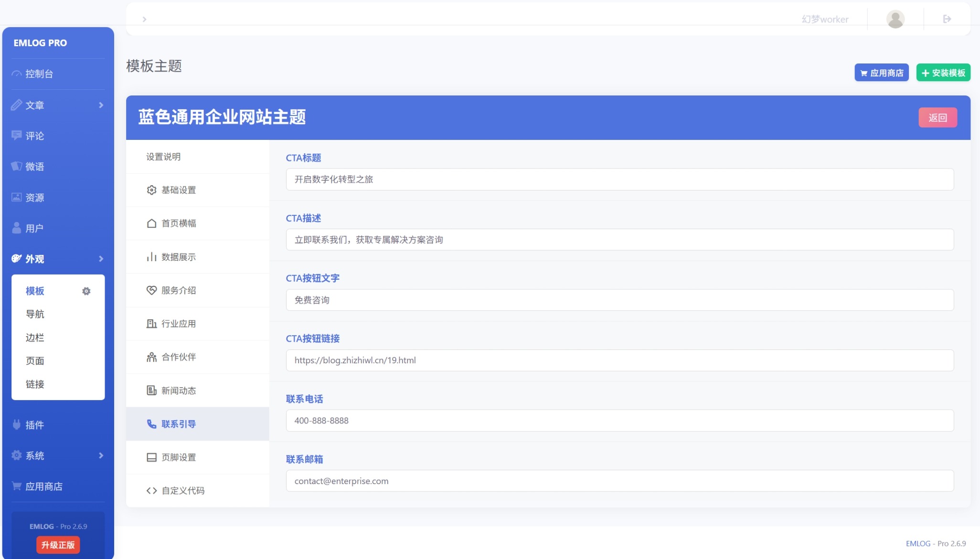Open 微语 in the sidebar
Viewport: 980px width, 559px height.
click(34, 167)
